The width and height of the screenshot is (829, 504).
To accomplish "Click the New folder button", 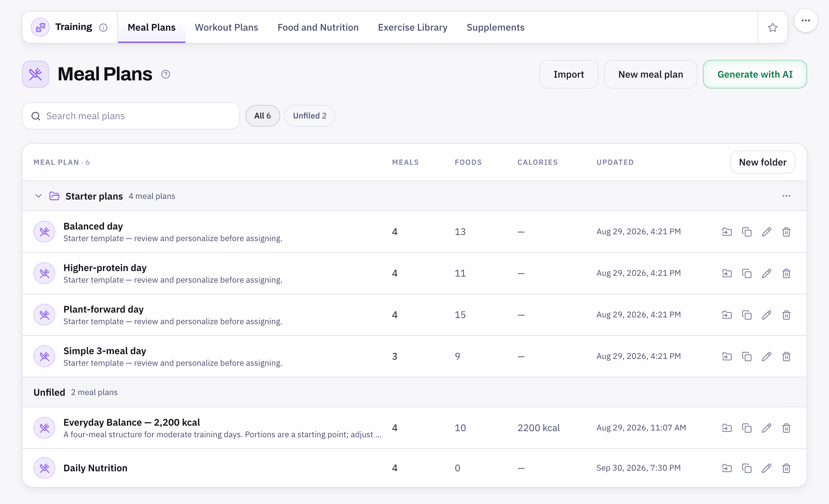I will coord(763,162).
